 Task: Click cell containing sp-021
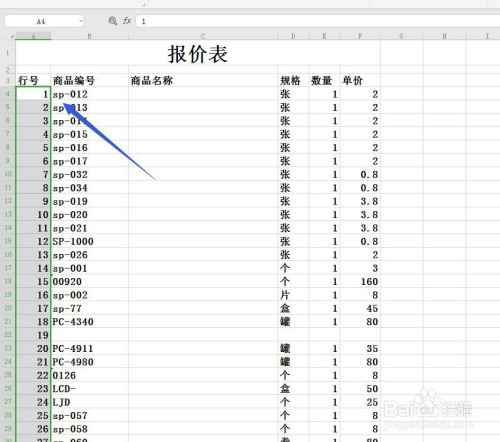[89, 228]
